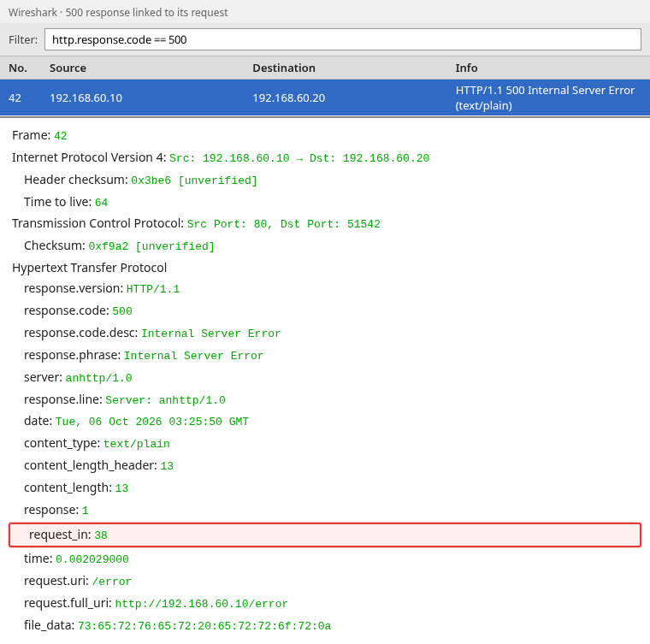Viewport: 650px width, 644px height.
Task: Select packet row number 42
Action: [325, 97]
